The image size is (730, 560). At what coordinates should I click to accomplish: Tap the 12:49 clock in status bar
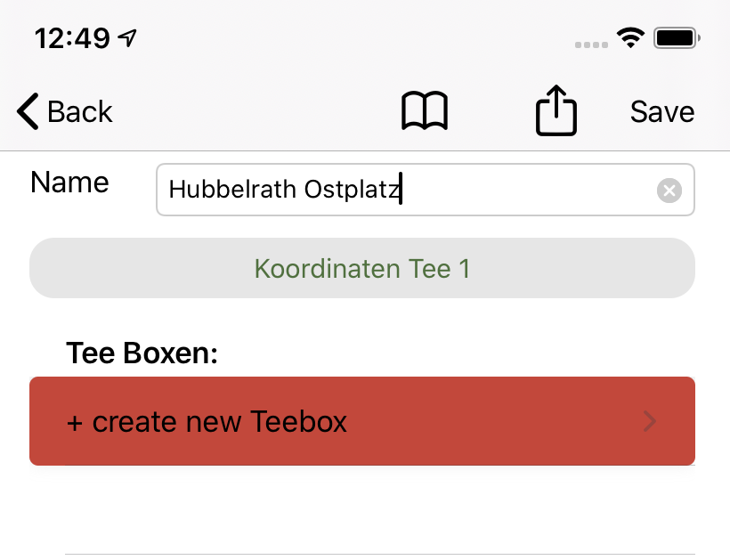[x=72, y=38]
